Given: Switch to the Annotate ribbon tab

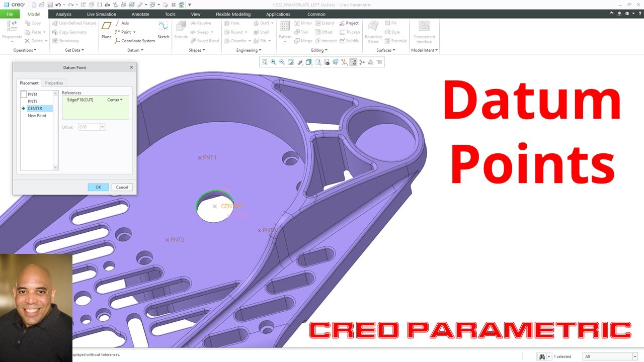Looking at the screenshot, I should tap(140, 14).
